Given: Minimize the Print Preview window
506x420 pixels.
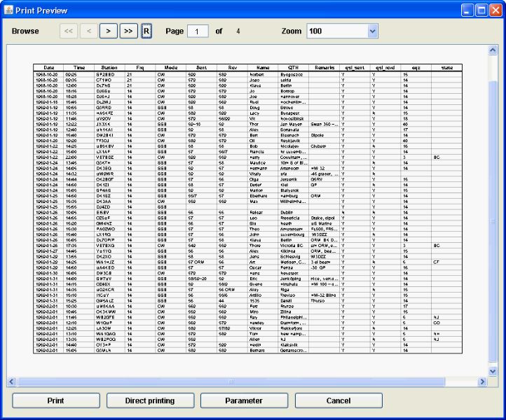Looking at the screenshot, I should click(466, 10).
